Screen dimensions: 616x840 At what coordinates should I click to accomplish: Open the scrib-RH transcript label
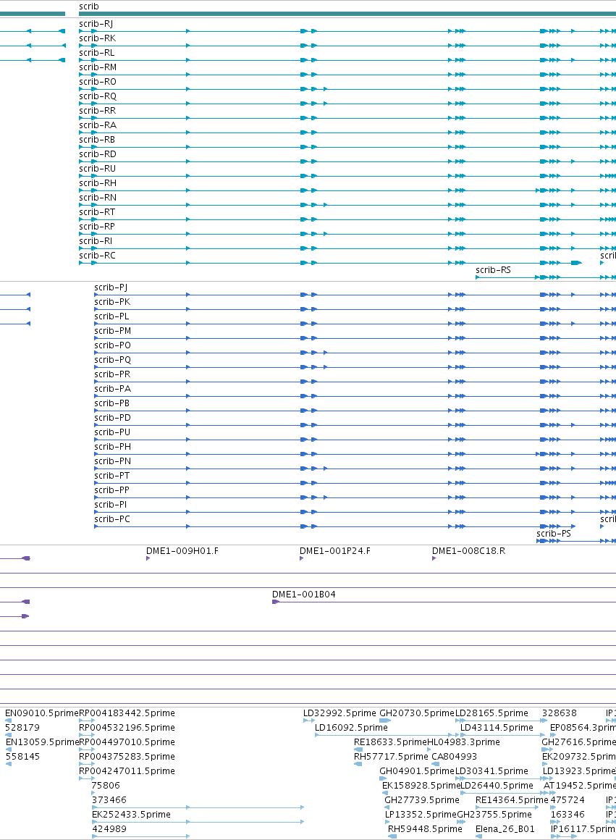click(98, 182)
